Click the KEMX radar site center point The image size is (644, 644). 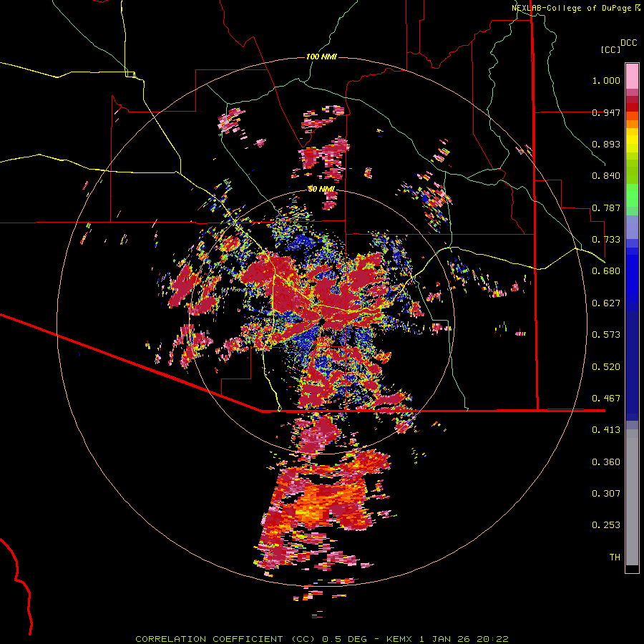pyautogui.click(x=322, y=321)
